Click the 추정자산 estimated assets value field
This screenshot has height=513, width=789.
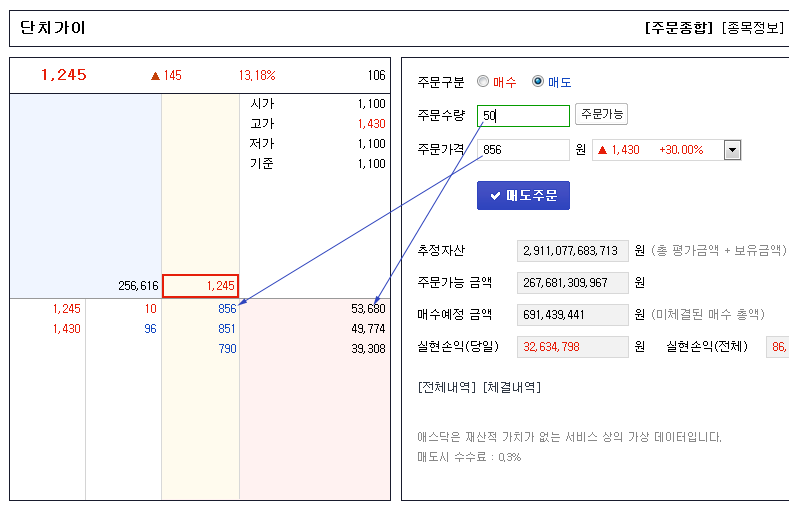573,250
